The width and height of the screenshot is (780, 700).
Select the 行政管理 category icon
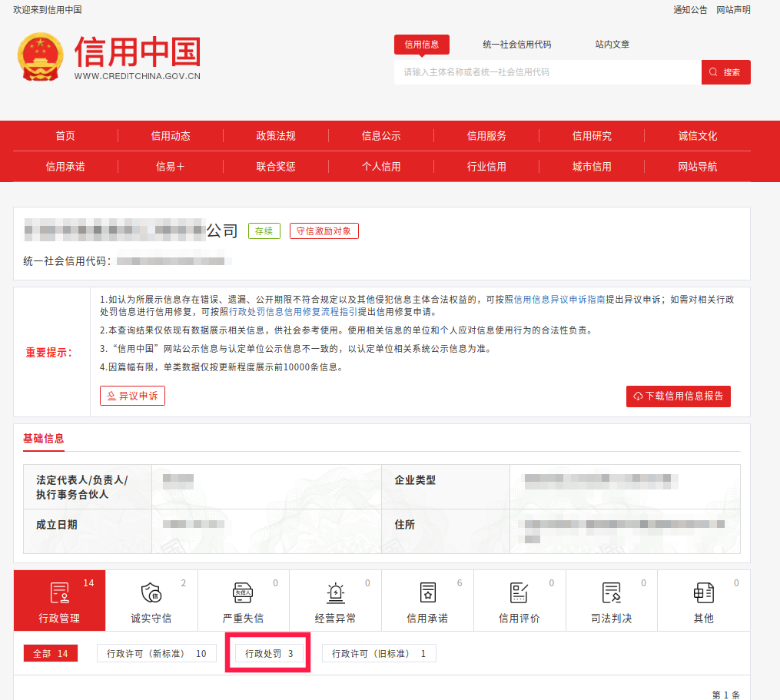60,592
